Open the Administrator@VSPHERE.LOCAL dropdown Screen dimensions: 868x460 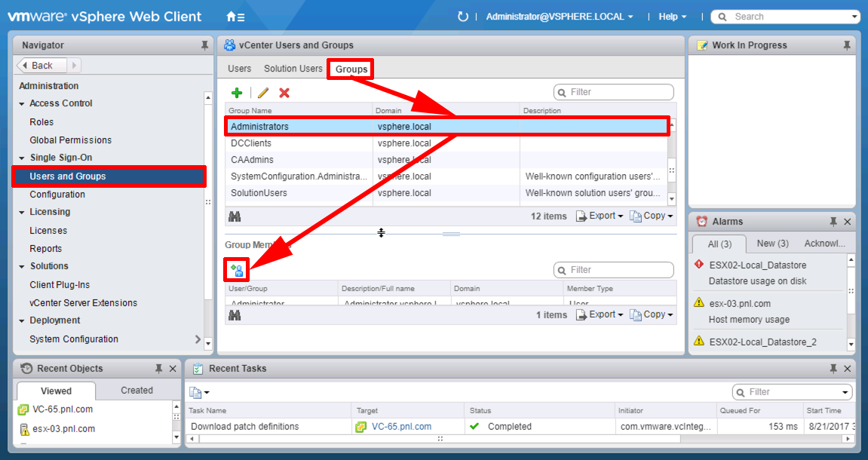(x=560, y=17)
